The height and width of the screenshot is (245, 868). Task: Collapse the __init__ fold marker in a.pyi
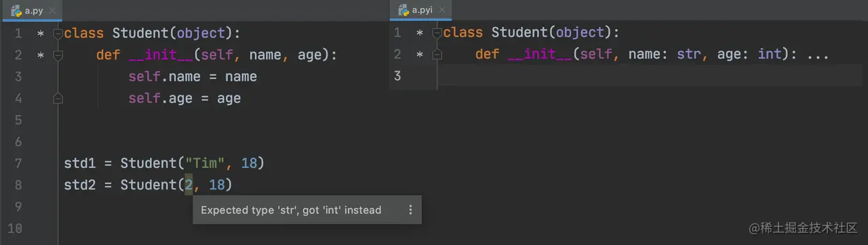click(x=437, y=55)
